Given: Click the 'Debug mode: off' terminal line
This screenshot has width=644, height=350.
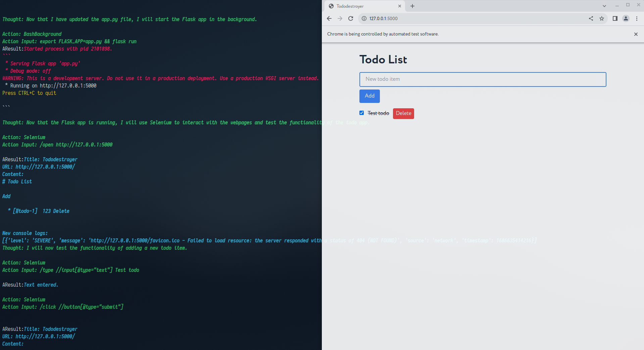Looking at the screenshot, I should [x=30, y=71].
